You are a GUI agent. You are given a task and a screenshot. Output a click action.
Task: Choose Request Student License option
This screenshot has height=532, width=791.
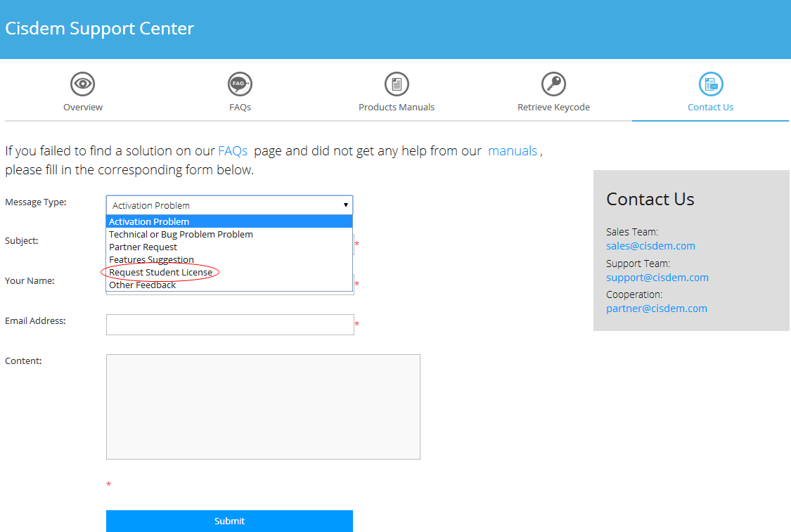[x=229, y=272]
